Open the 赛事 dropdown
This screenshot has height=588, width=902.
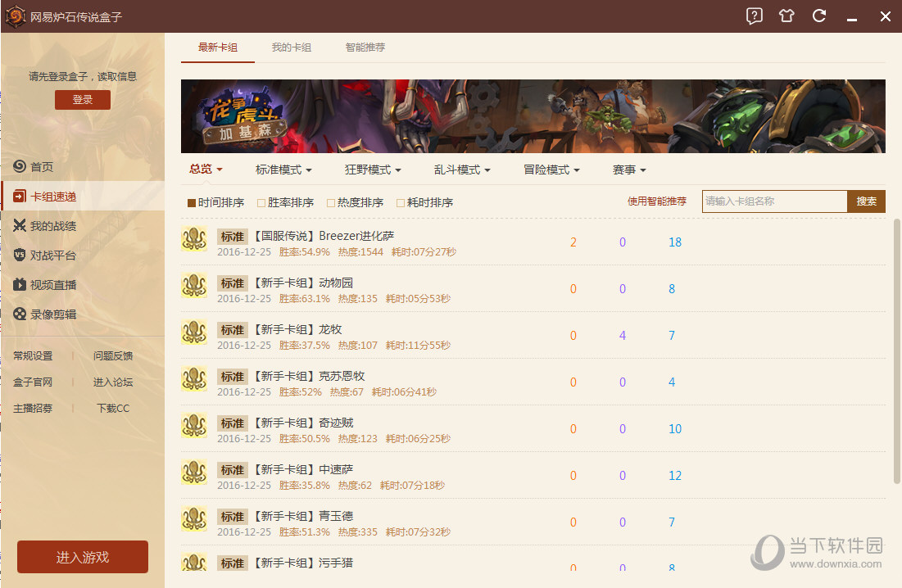pyautogui.click(x=628, y=170)
